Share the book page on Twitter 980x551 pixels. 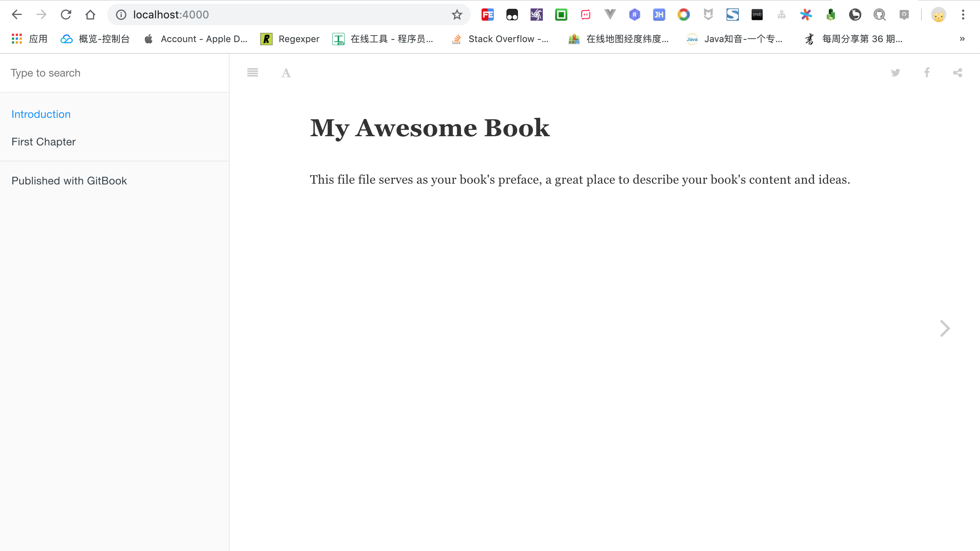click(x=896, y=73)
